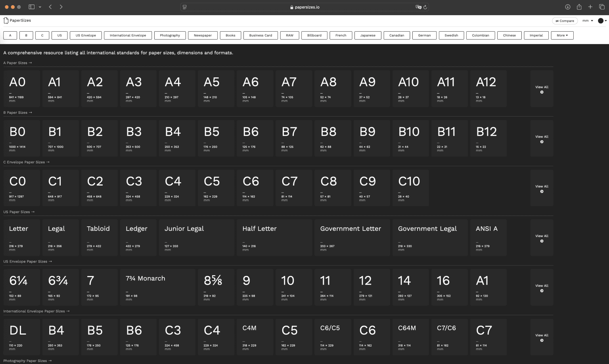Screen dimensions: 609x364
Task: Select the Business Card category tab
Action: 260,35
